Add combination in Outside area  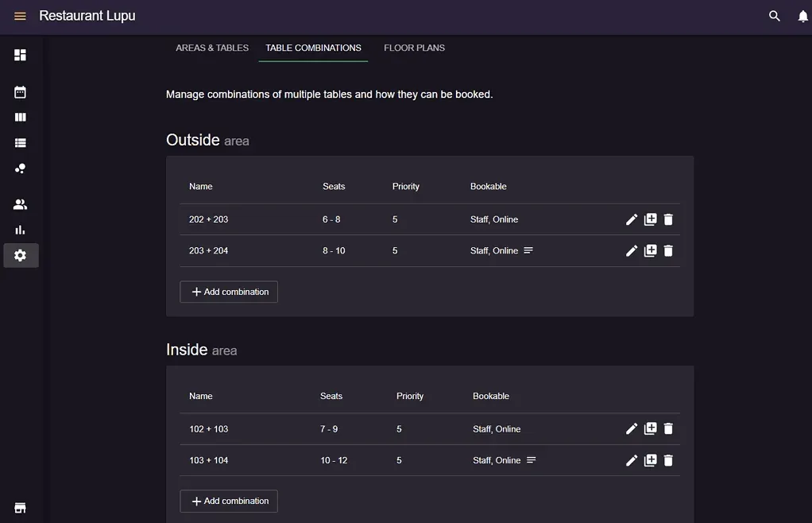(229, 292)
